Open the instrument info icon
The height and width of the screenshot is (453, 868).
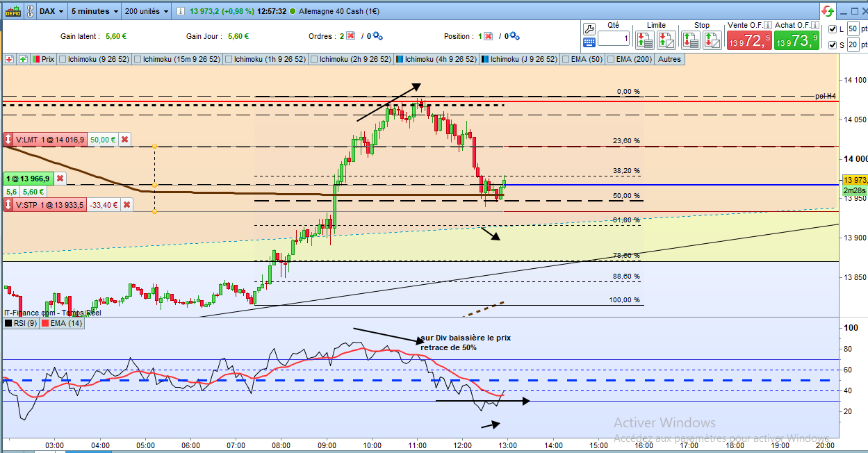coord(181,11)
